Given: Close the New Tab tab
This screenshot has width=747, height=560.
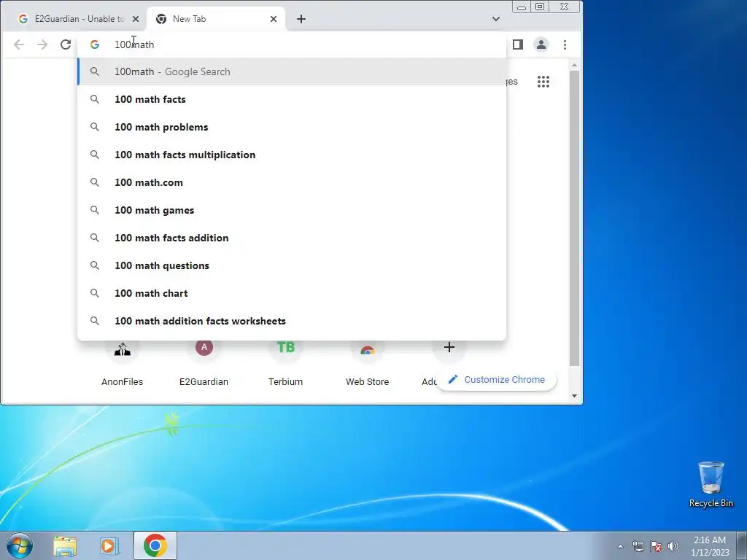Looking at the screenshot, I should pos(274,19).
